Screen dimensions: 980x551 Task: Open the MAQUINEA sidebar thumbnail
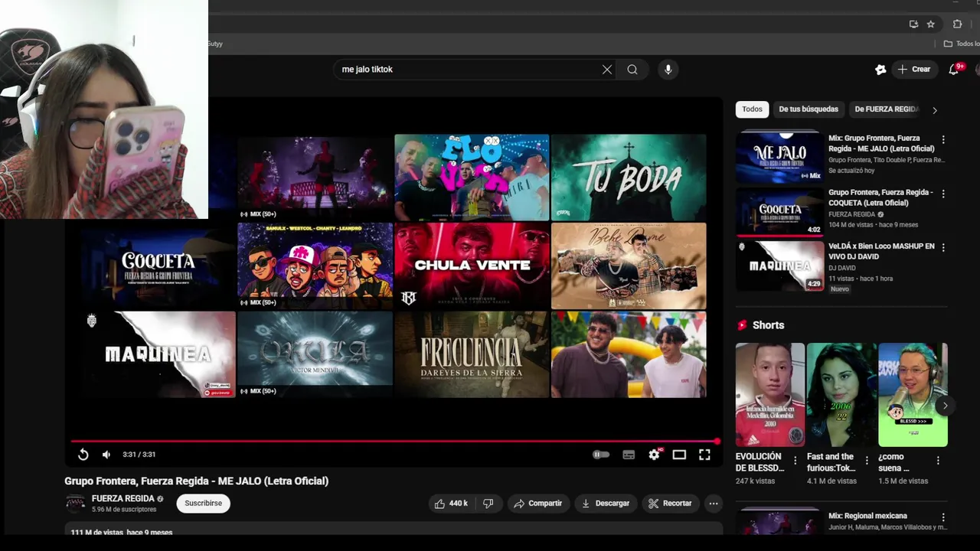point(779,266)
